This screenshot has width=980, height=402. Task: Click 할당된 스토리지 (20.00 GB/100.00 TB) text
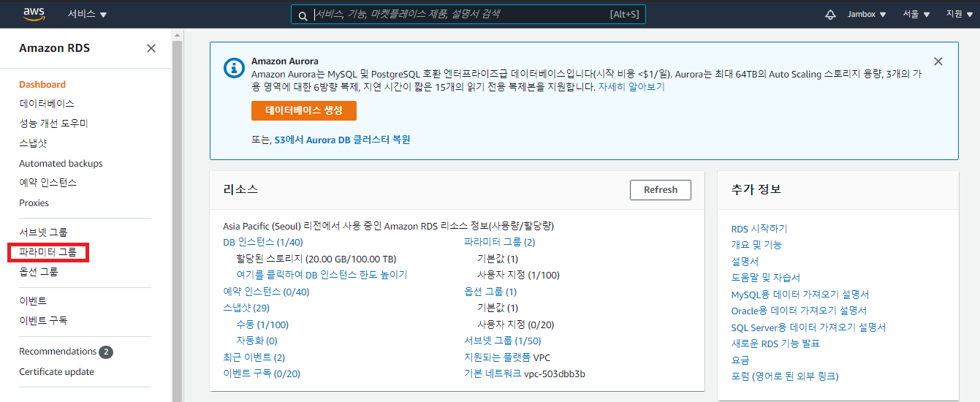318,259
